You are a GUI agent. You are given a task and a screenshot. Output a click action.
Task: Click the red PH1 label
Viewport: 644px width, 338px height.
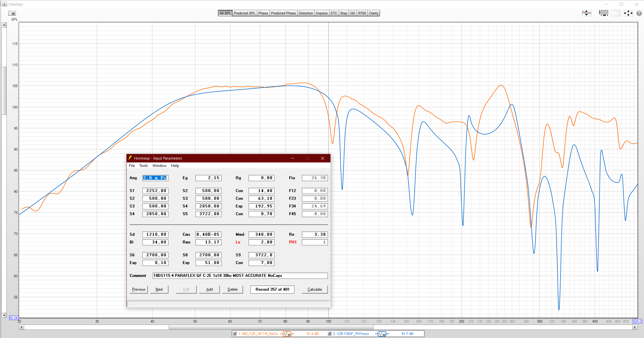[293, 242]
